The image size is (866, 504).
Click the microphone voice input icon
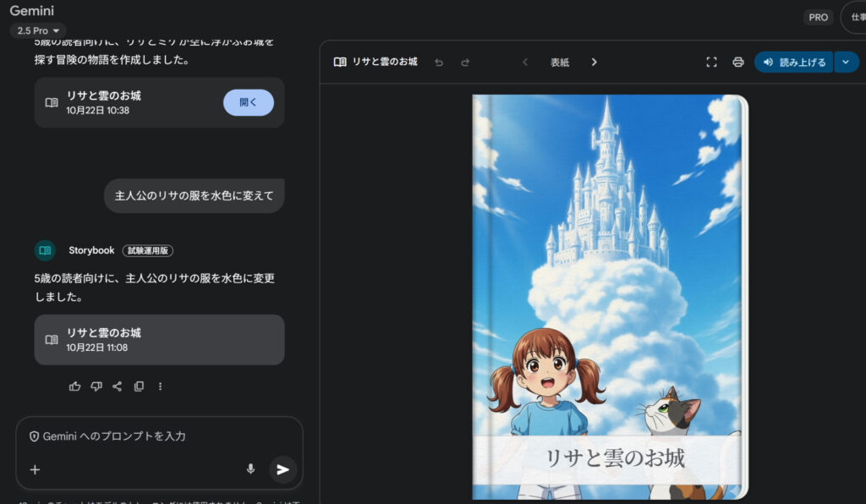coord(250,469)
